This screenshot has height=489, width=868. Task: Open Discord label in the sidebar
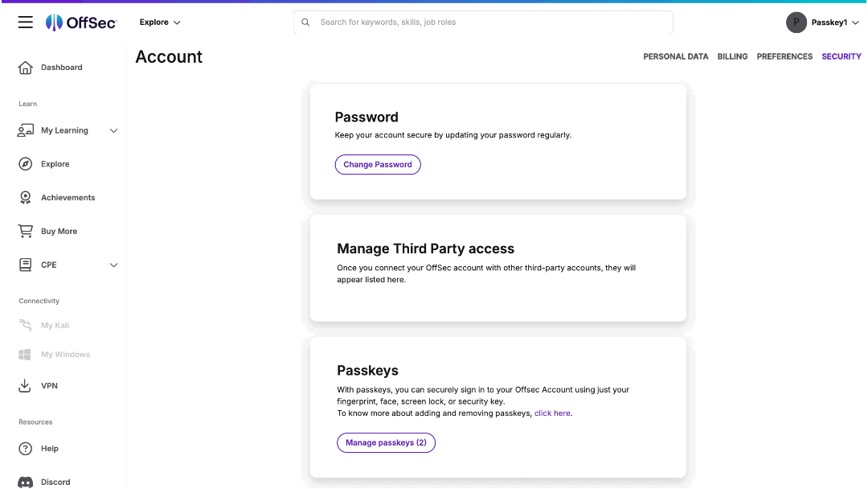coord(55,483)
